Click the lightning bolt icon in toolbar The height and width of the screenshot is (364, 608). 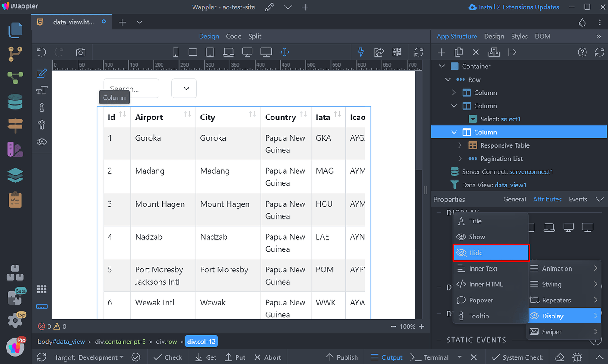361,52
